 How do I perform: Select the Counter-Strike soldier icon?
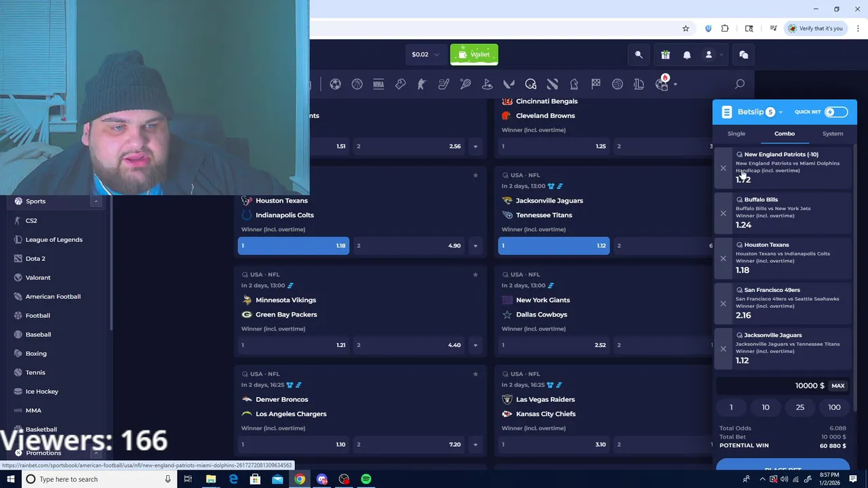tap(422, 84)
